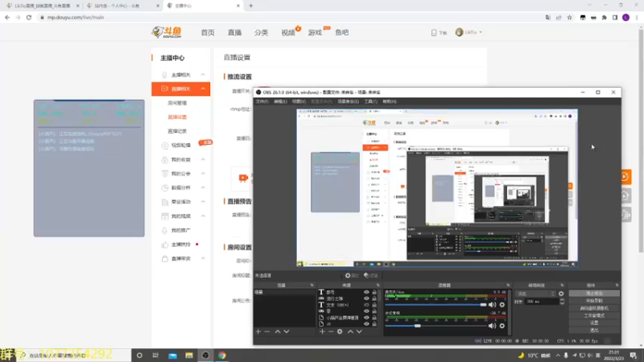This screenshot has height=362, width=644.
Task: Click the Douyu logo in the page header
Action: 167,32
